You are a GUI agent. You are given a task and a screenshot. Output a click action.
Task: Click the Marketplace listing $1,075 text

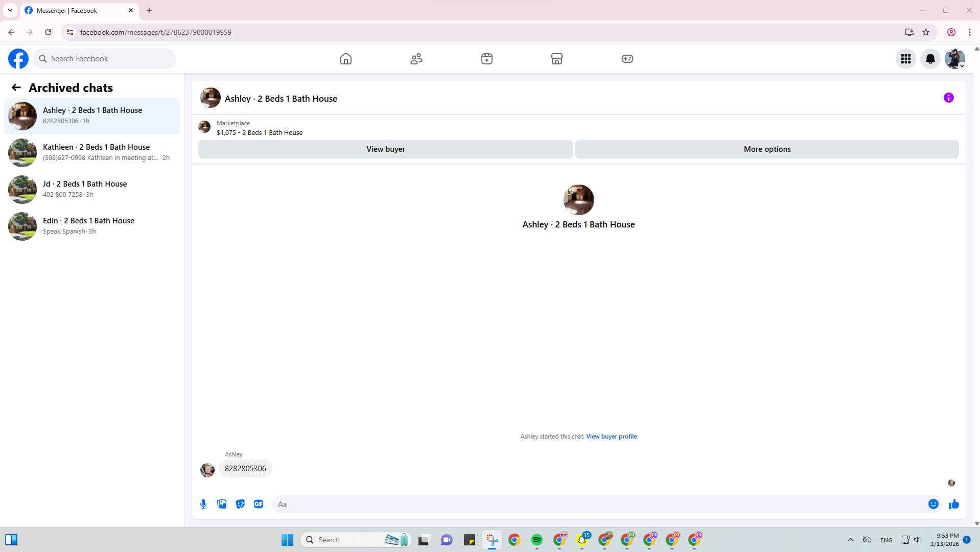260,132
